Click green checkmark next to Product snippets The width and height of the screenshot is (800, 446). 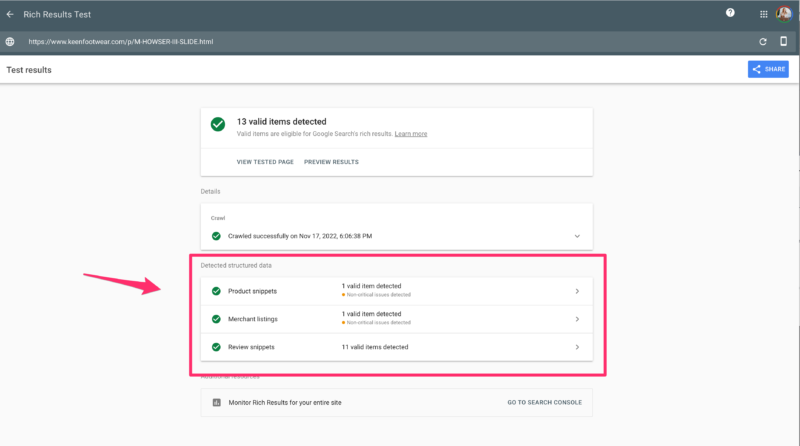point(216,291)
